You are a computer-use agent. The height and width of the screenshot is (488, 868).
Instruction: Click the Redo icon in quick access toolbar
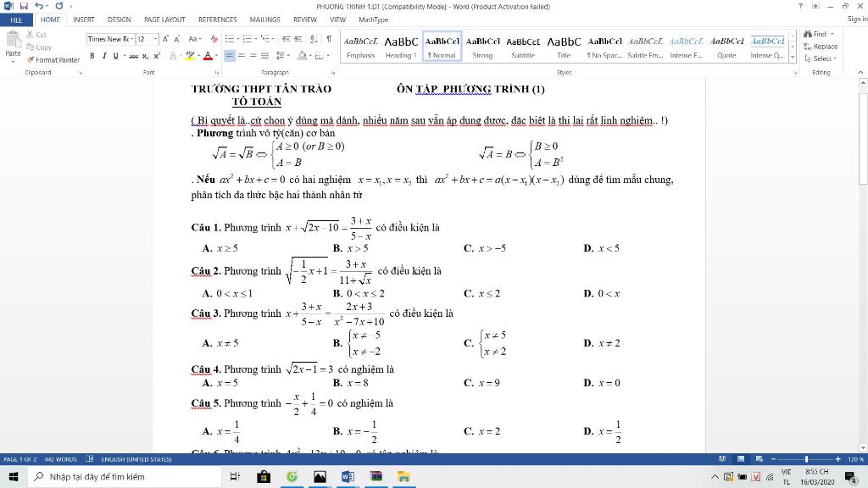coord(59,6)
